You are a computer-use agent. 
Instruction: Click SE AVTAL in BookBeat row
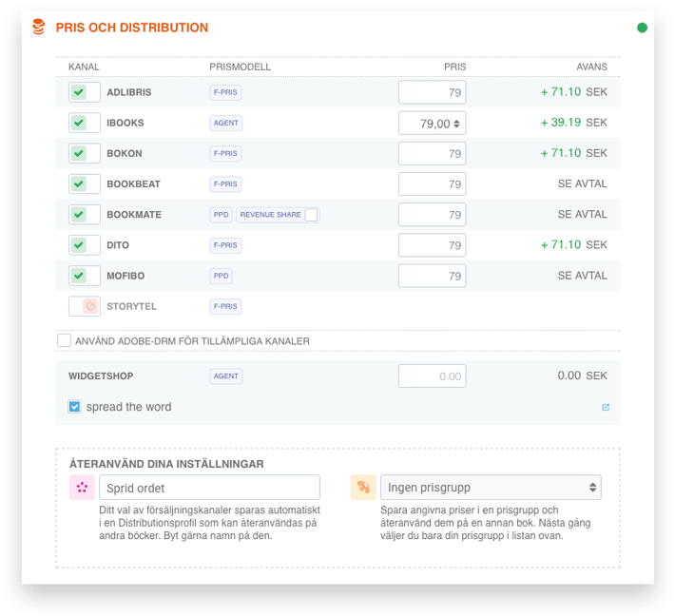coord(583,183)
